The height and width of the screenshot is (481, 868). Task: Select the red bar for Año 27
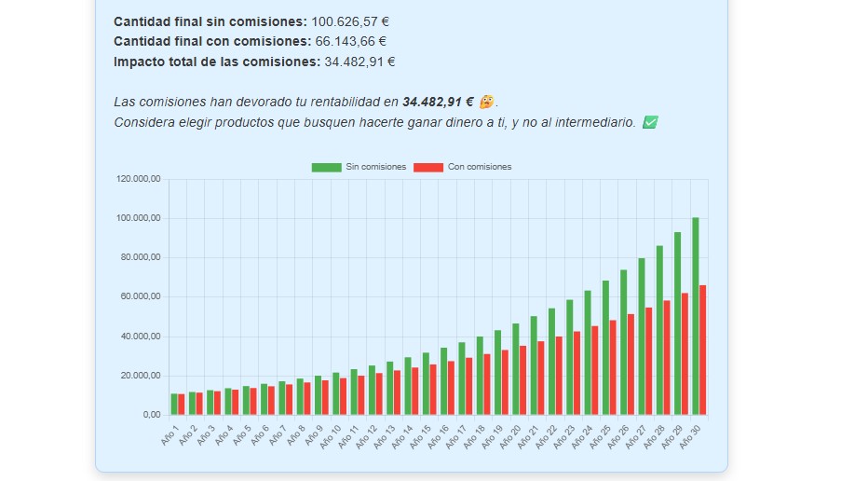coord(649,361)
